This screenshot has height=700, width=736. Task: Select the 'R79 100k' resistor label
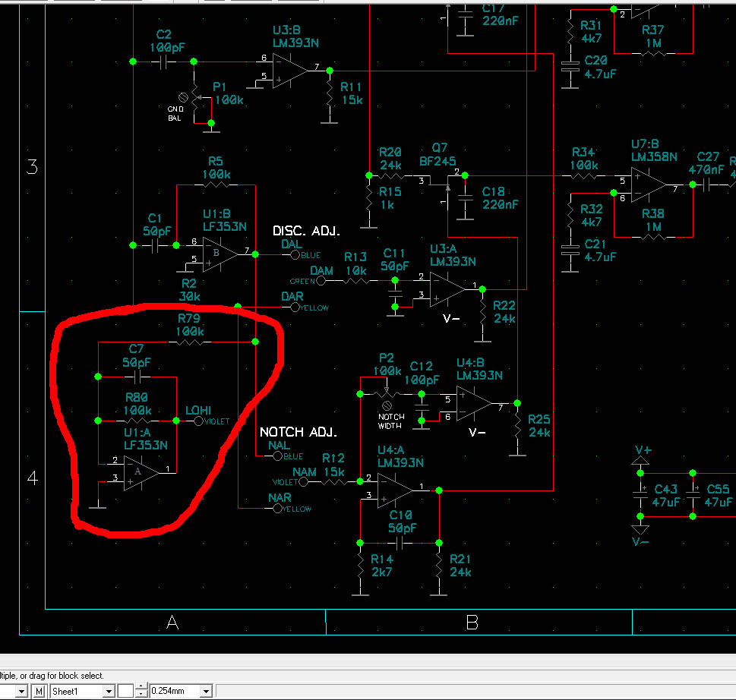coord(189,325)
